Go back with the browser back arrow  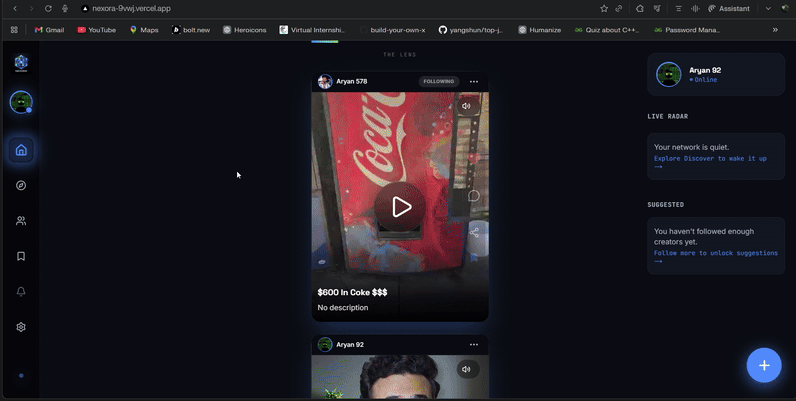[15, 9]
